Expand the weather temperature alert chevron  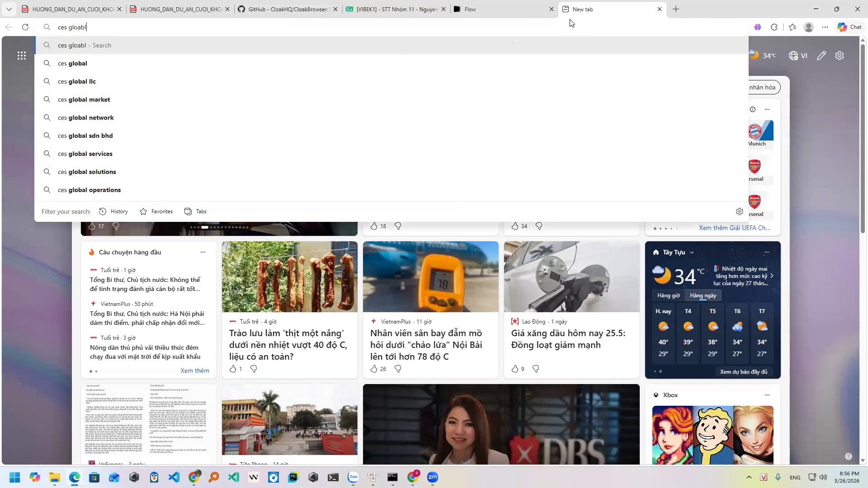coord(772,276)
